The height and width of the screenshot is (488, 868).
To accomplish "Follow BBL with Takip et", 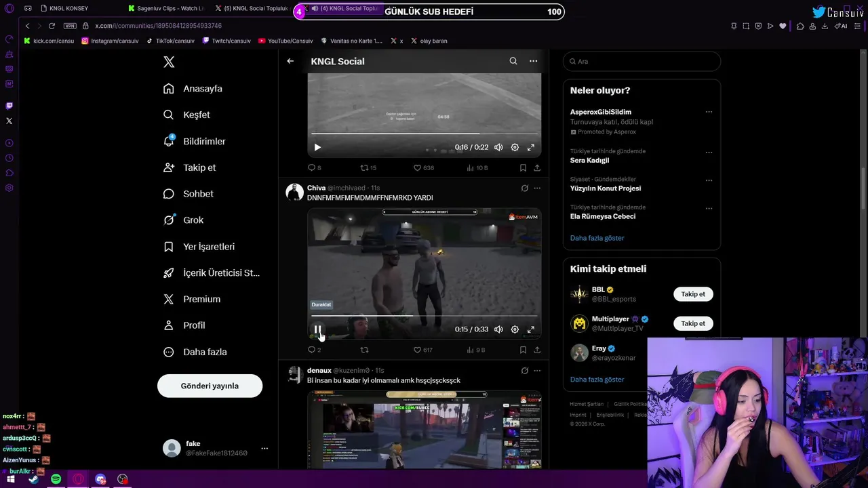I will tap(693, 294).
